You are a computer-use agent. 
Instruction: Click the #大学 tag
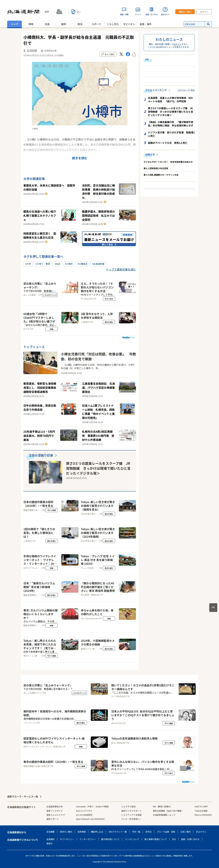(x=28, y=264)
